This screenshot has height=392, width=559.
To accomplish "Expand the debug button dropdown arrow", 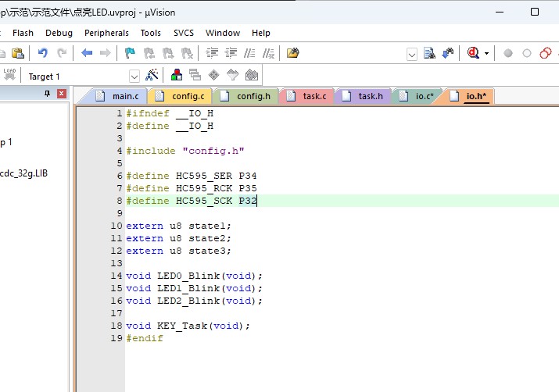I will pyautogui.click(x=486, y=53).
